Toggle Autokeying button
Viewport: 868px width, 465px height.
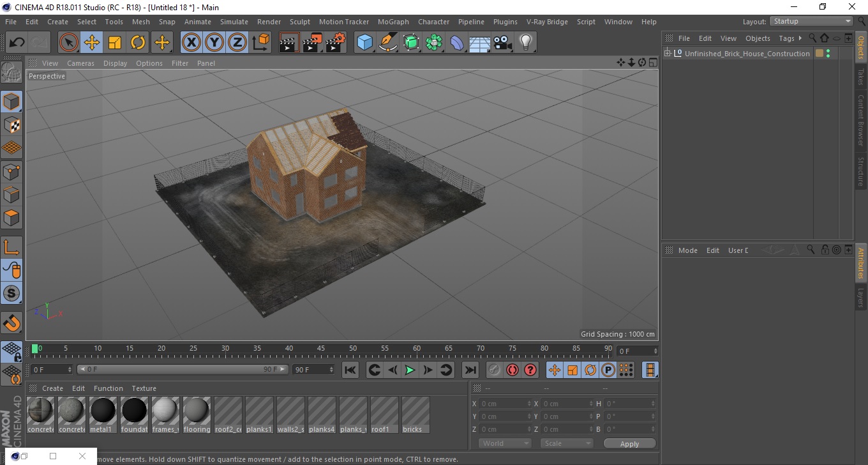pos(513,370)
